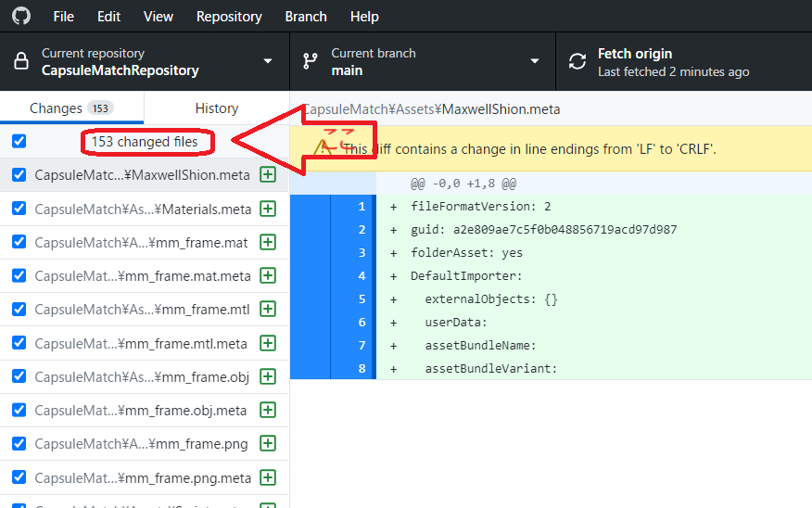The width and height of the screenshot is (812, 508).
Task: Click green added icon for Materials.meta
Action: coord(268,209)
